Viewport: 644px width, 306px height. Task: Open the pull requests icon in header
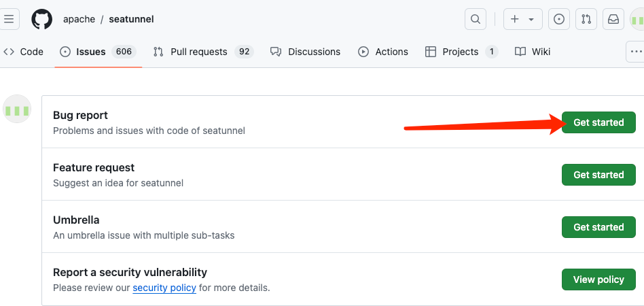click(586, 19)
